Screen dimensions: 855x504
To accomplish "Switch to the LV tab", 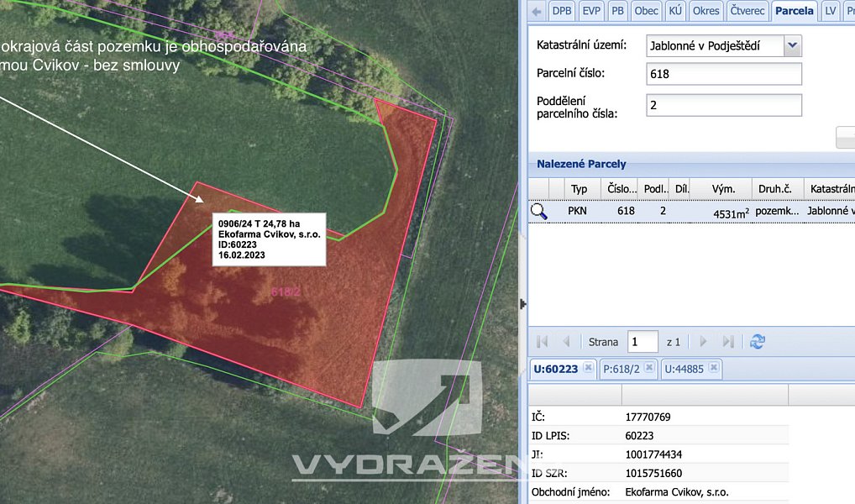I will (x=831, y=11).
